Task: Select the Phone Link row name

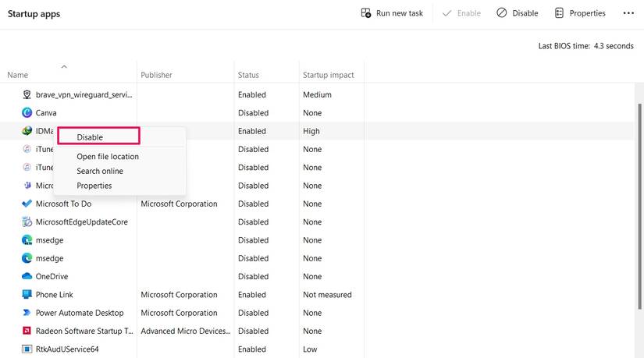Action: click(x=54, y=294)
